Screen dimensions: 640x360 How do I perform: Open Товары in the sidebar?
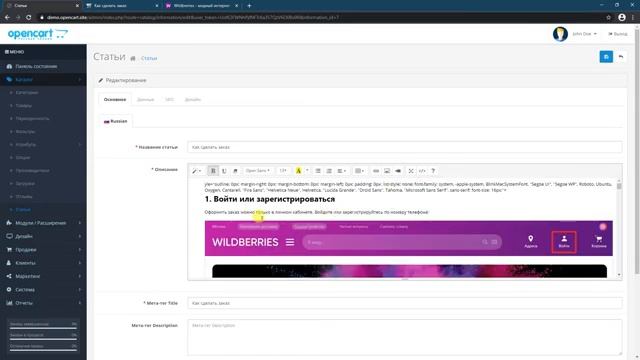[43, 106]
